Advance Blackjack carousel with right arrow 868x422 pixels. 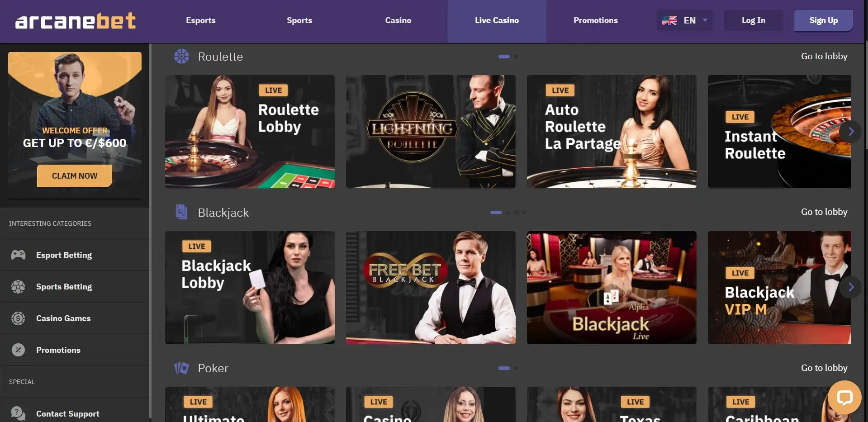click(x=851, y=287)
